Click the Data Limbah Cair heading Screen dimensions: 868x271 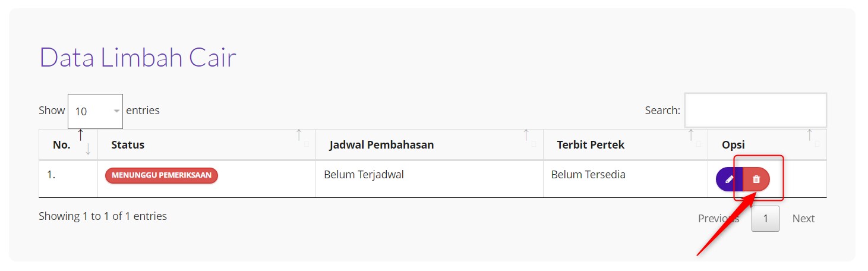pyautogui.click(x=138, y=58)
